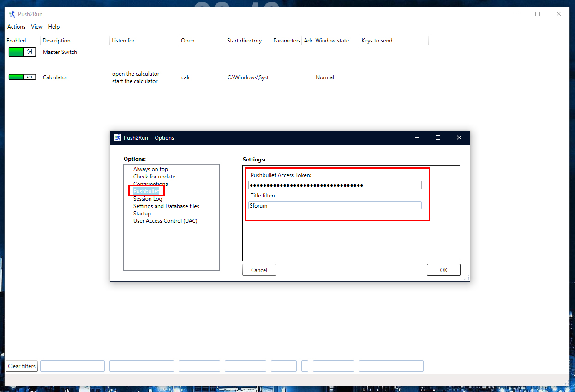Viewport: 575px width, 392px height.
Task: Click the Keys to send column header
Action: pos(394,41)
